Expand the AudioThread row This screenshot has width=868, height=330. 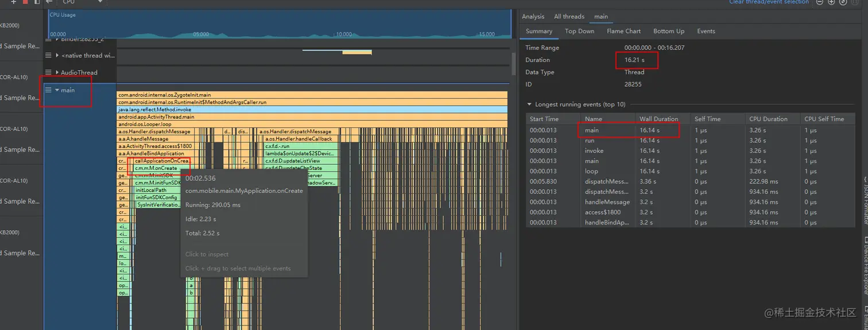[57, 72]
